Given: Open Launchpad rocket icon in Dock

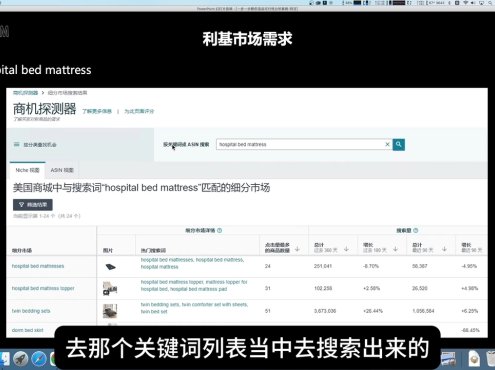Looking at the screenshot, I should (21, 359).
